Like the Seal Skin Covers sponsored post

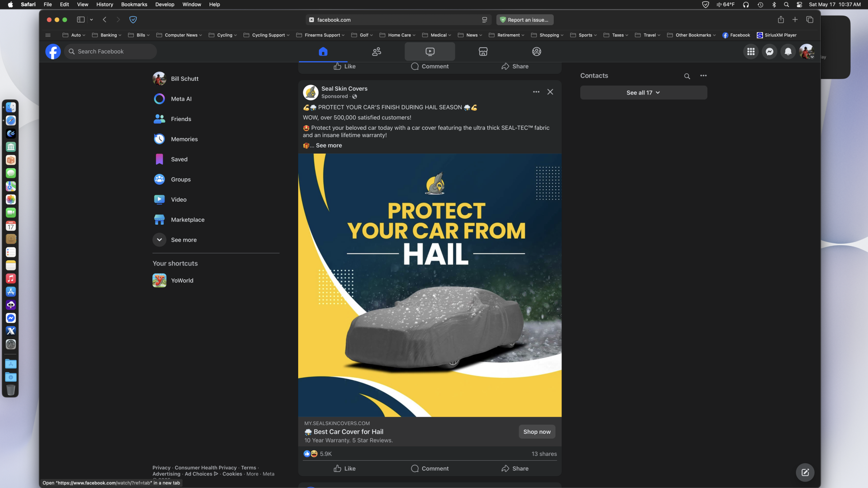[344, 468]
